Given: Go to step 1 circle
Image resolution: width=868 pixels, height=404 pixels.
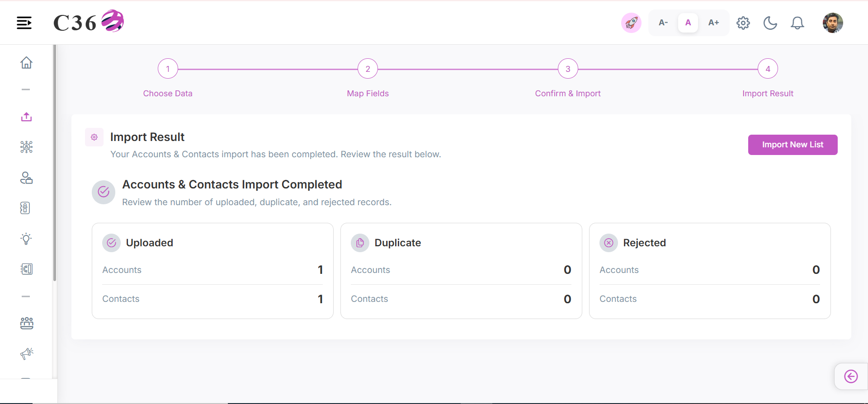Looking at the screenshot, I should (168, 69).
